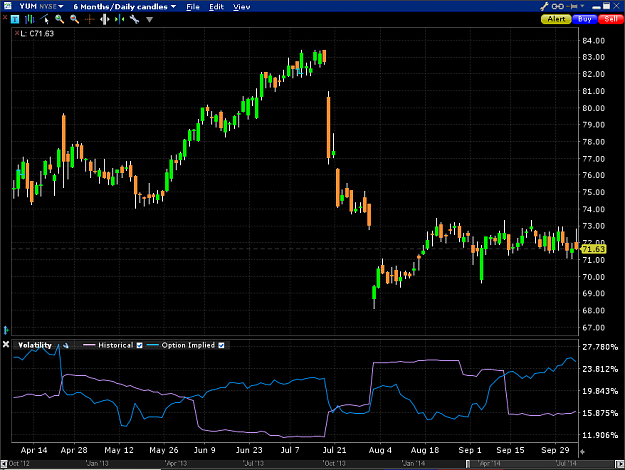
Task: Click the Volatility panel title
Action: [35, 345]
